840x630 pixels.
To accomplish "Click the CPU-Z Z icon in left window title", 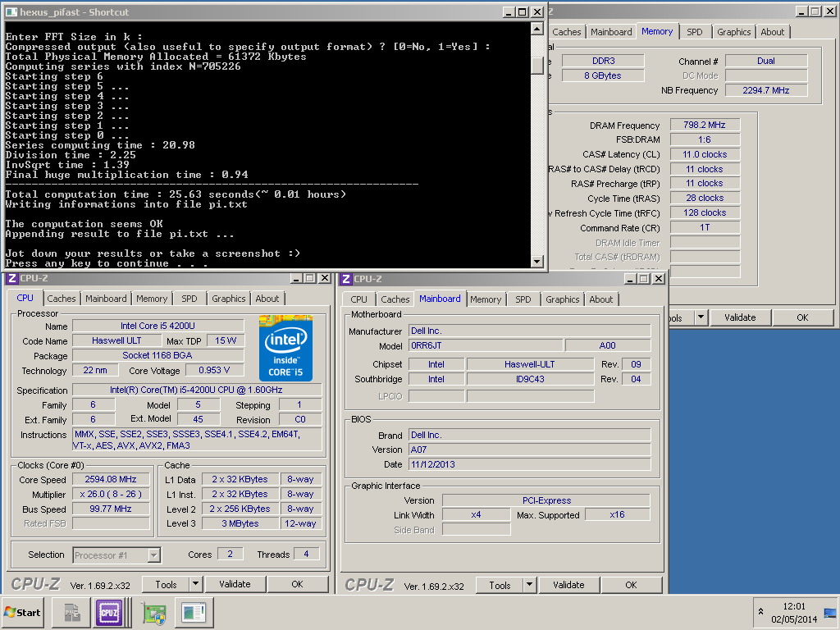I will tap(11, 278).
